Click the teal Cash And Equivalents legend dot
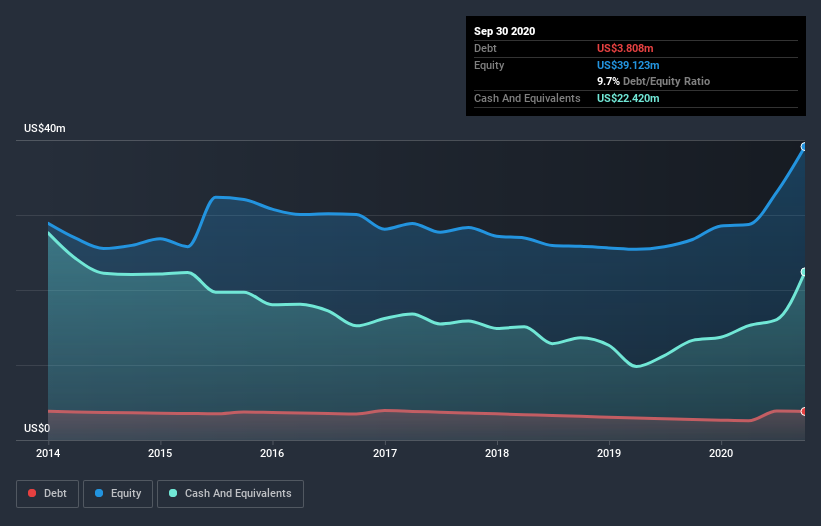 click(173, 493)
